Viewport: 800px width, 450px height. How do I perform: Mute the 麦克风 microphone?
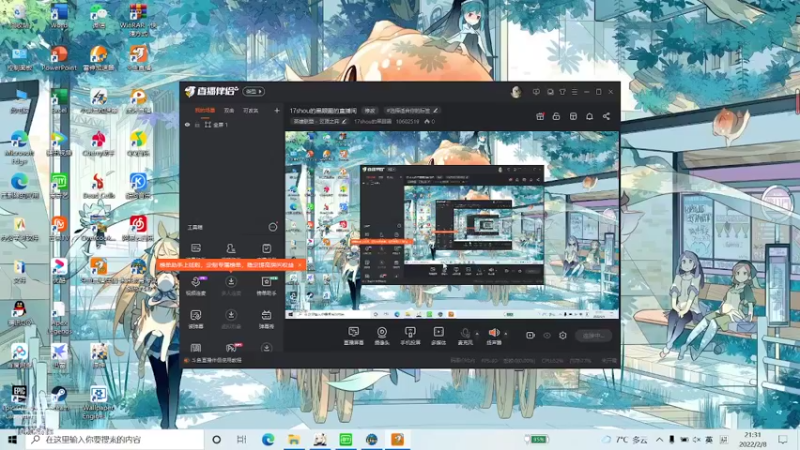click(x=465, y=333)
